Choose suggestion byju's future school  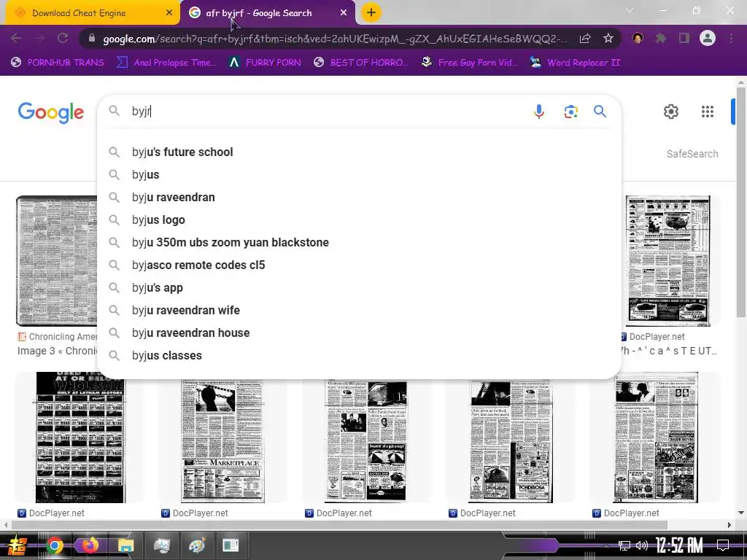pos(359,152)
